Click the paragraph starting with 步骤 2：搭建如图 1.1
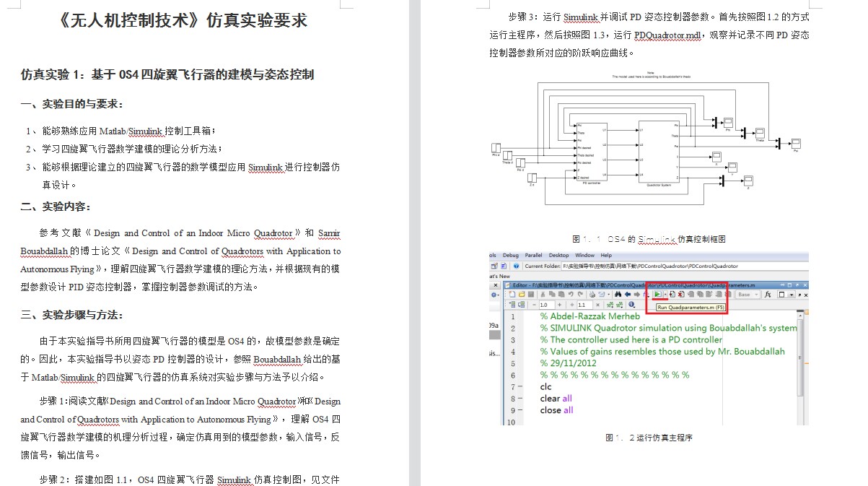This screenshot has width=868, height=486. (189, 480)
